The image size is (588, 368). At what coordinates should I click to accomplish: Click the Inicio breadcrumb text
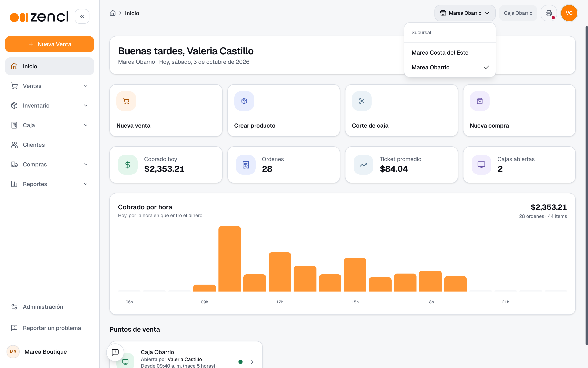point(132,13)
